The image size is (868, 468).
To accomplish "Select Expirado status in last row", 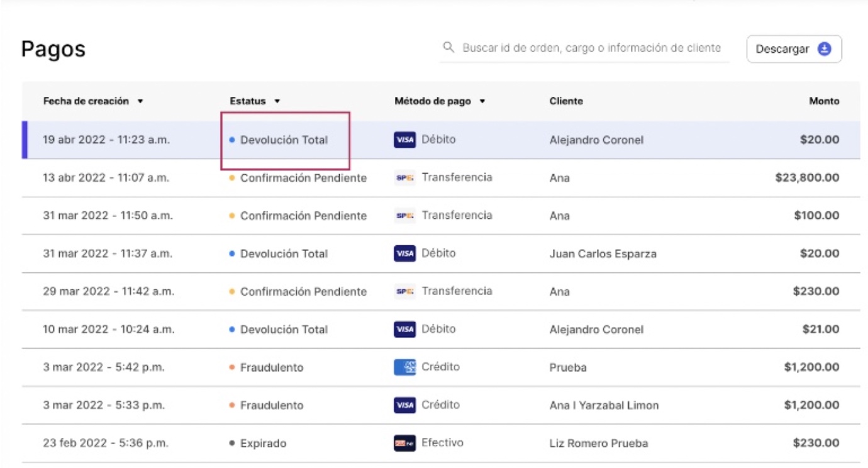I will [x=263, y=443].
